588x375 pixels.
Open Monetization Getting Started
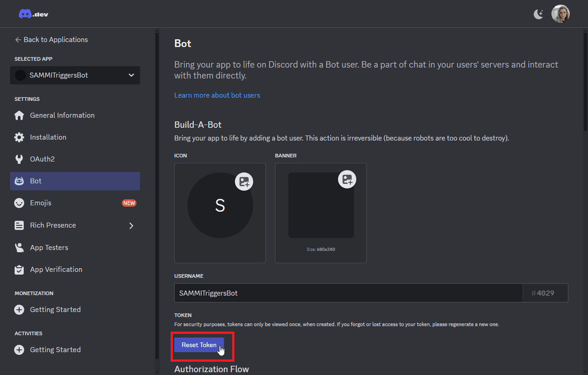pos(75,310)
